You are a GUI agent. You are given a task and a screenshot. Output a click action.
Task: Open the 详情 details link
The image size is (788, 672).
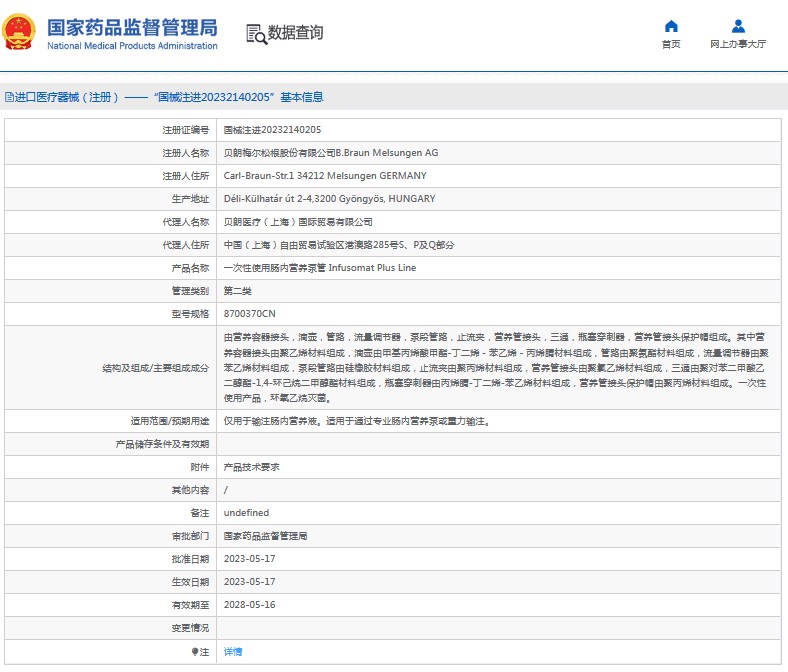point(232,651)
